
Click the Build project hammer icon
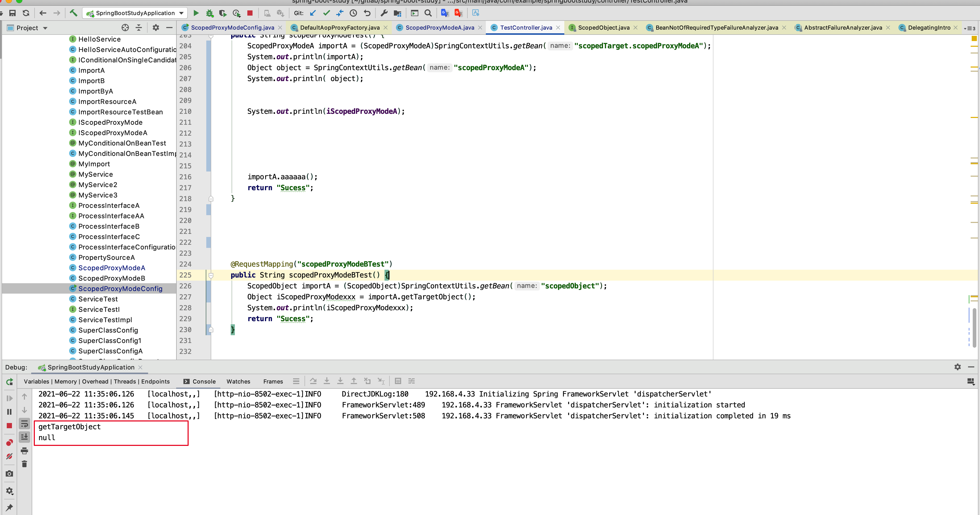tap(74, 13)
